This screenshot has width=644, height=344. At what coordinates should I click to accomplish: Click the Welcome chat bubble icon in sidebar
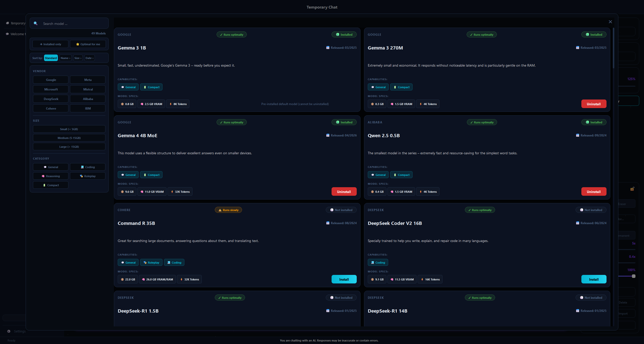[x=8, y=34]
